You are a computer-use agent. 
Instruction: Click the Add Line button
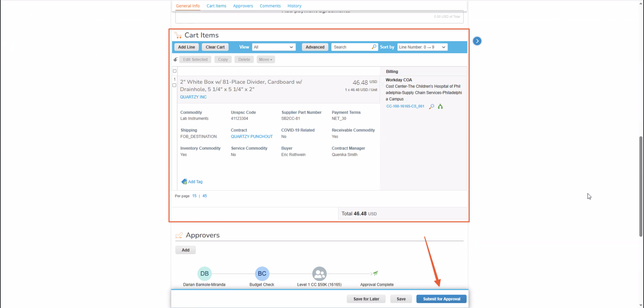[187, 47]
